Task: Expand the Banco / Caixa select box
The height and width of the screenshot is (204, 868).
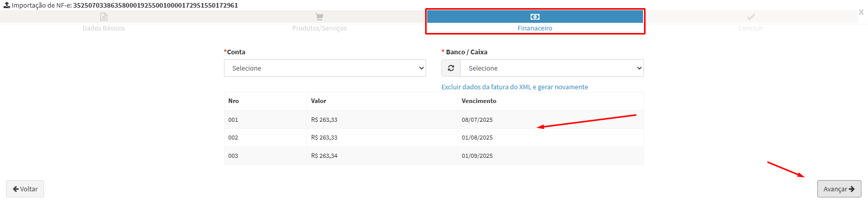Action: (x=551, y=68)
